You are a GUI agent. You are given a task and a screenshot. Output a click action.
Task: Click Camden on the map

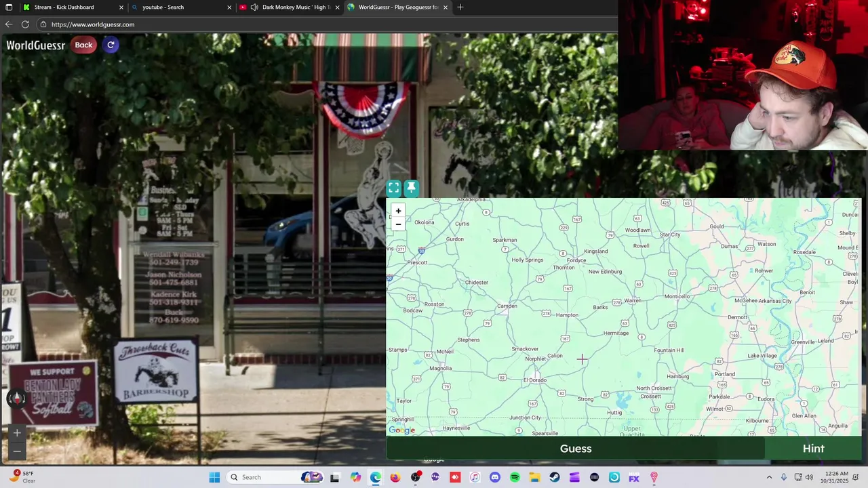click(507, 306)
